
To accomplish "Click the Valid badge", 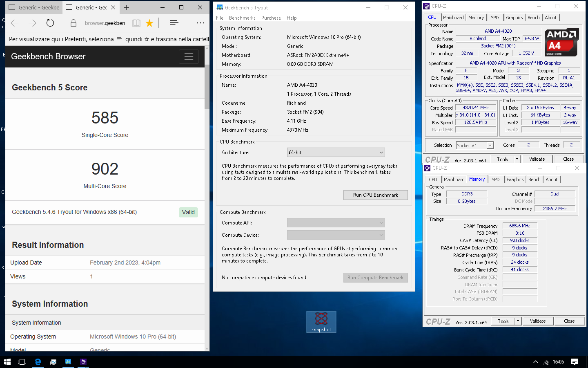I will [x=188, y=212].
